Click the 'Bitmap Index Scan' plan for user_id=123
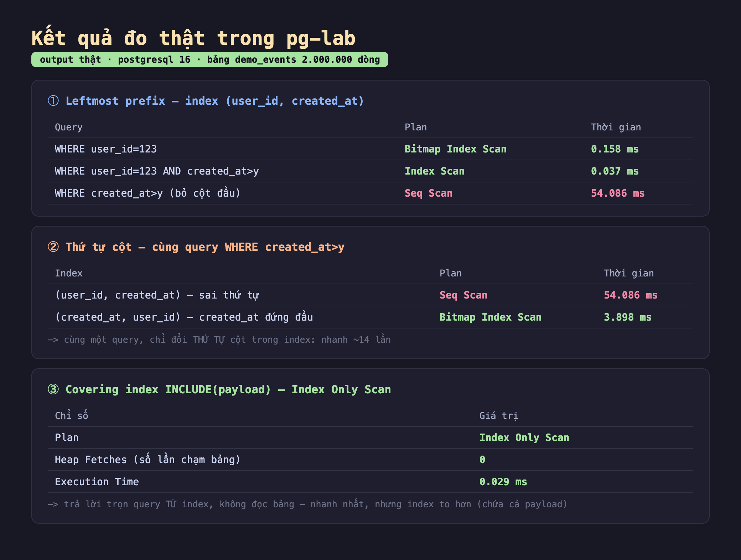This screenshot has width=741, height=560. pos(456,149)
